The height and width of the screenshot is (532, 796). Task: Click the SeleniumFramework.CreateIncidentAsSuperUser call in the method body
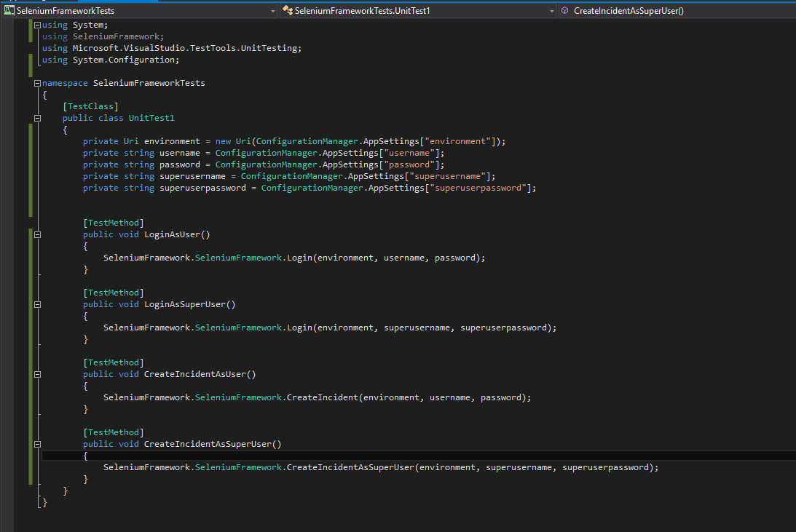[350, 467]
